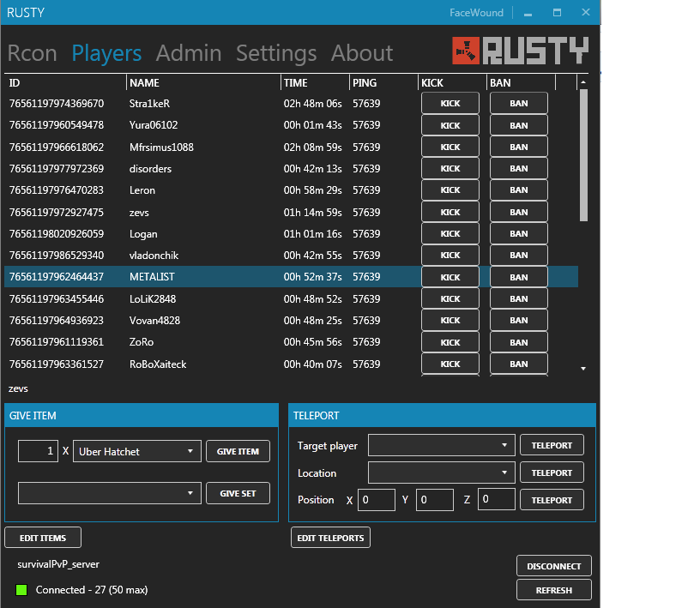Ban player Stra1keR

pos(519,103)
